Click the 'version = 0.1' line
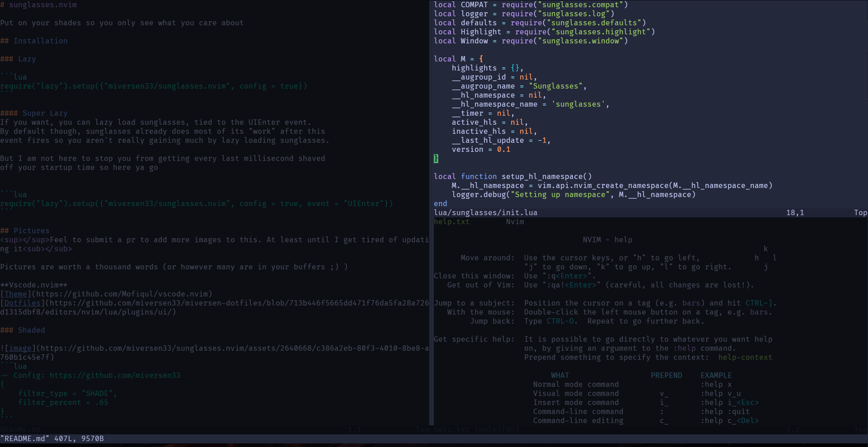The height and width of the screenshot is (447, 868). (x=481, y=149)
